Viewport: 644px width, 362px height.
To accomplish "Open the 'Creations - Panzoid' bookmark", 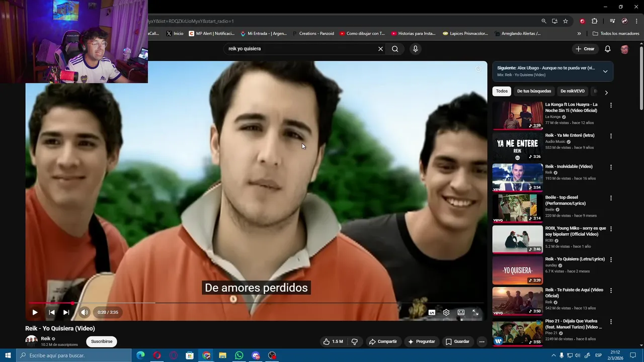I will [x=312, y=34].
